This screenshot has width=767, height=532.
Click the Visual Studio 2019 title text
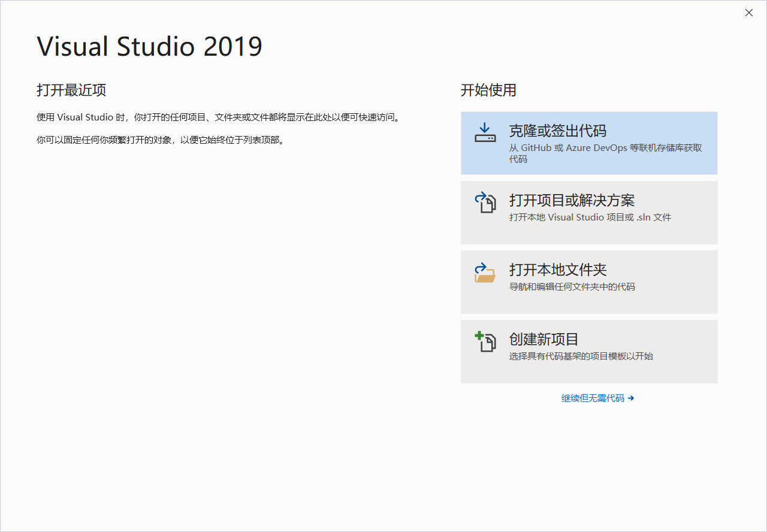pyautogui.click(x=150, y=47)
